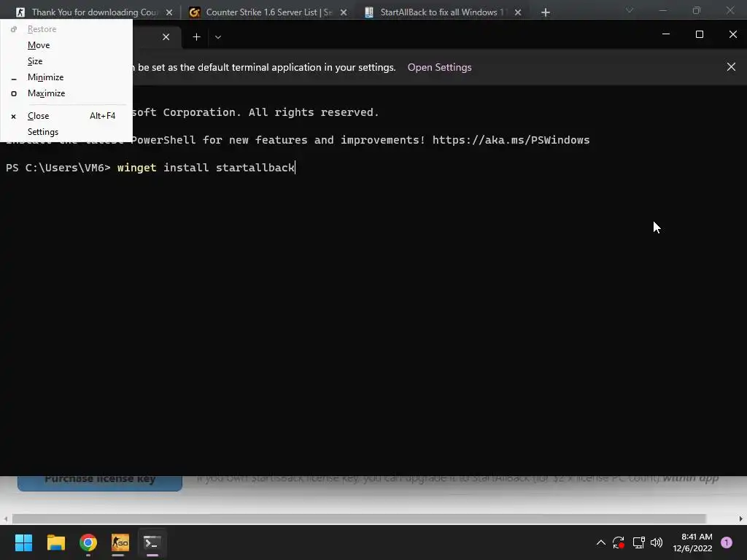Minimize the Windows Terminal window
The image size is (747, 560).
(666, 34)
